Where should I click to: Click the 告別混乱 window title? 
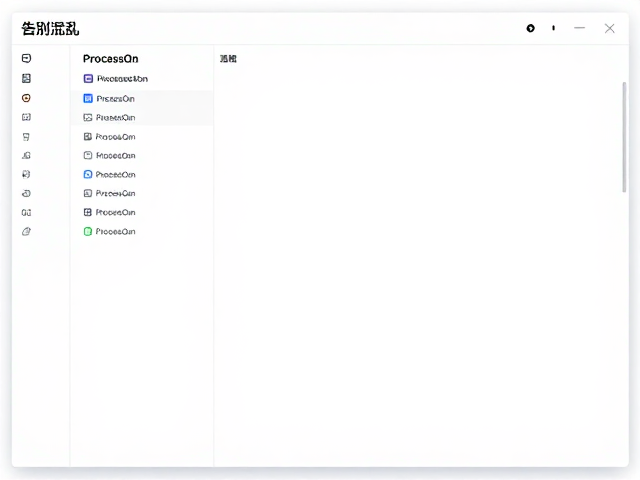[x=50, y=29]
